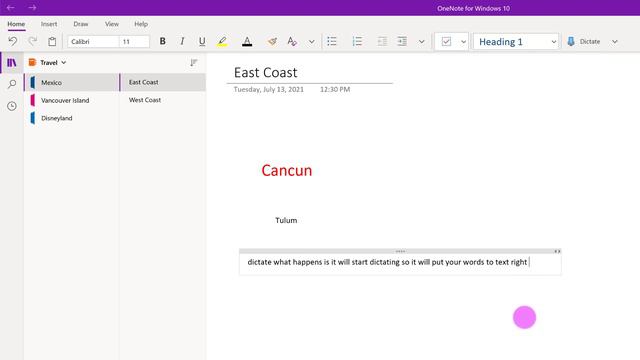Toggle Underline formatting
Image resolution: width=640 pixels, height=360 pixels.
pyautogui.click(x=202, y=41)
